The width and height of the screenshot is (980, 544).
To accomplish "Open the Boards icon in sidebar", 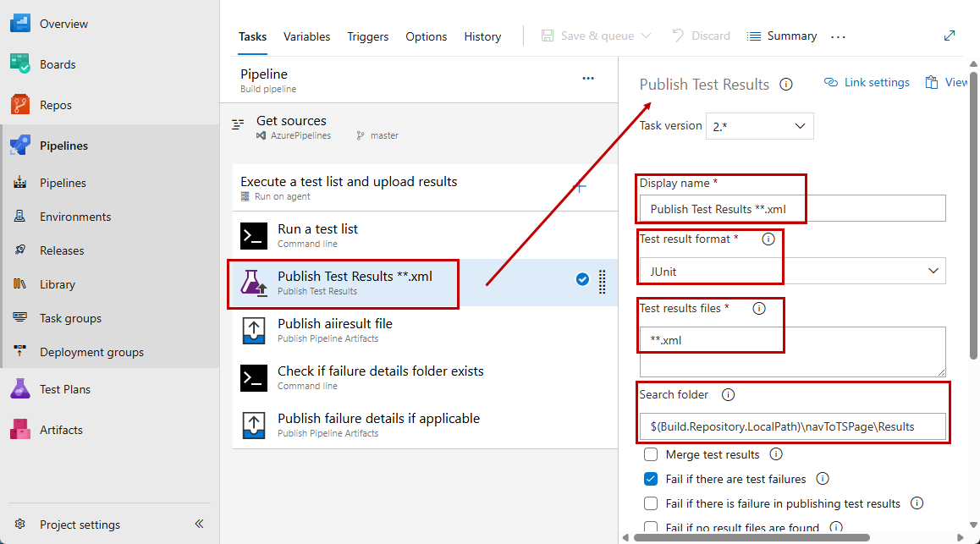I will point(20,63).
